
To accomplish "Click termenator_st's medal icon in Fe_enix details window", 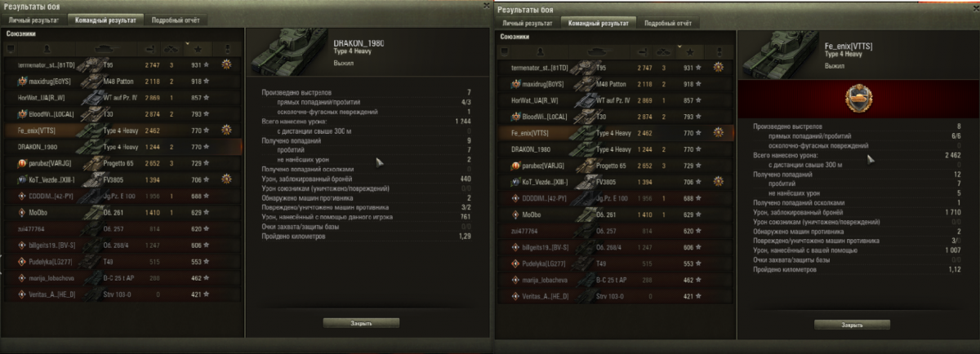I will [719, 67].
